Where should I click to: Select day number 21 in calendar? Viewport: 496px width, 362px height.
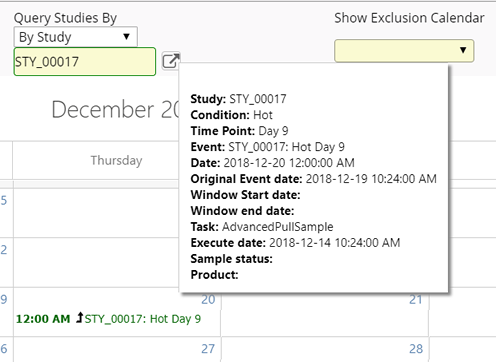click(x=416, y=299)
